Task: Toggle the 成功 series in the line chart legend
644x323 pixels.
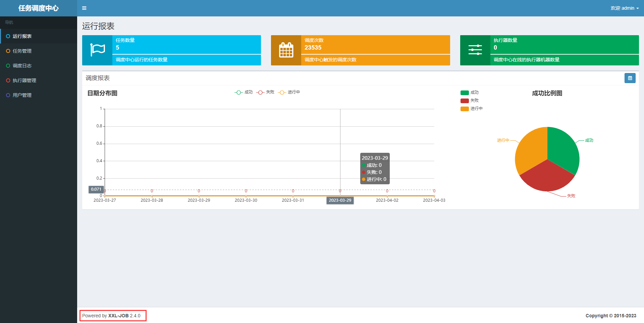Action: pyautogui.click(x=244, y=92)
